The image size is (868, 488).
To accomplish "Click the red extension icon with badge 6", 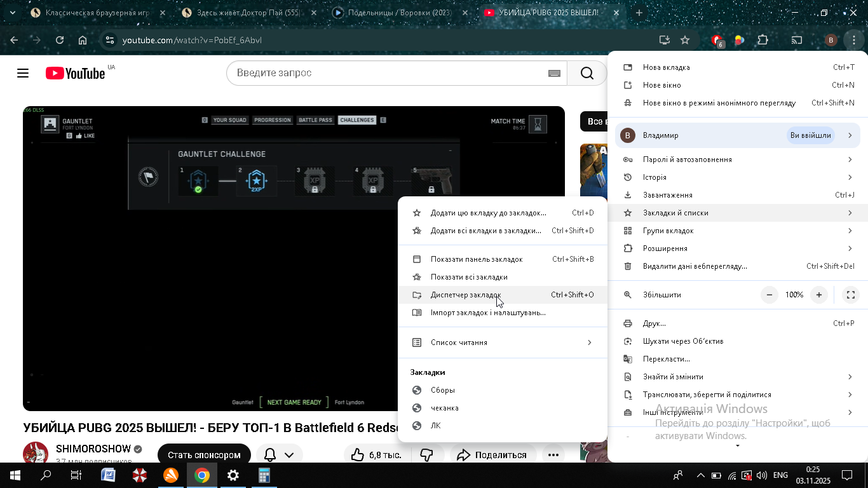I will pos(717,41).
